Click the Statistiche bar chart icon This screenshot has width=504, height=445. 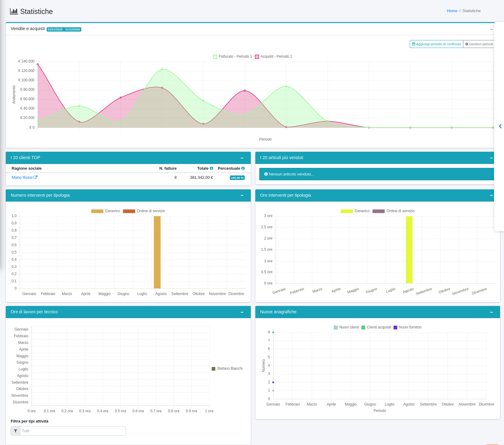tap(14, 12)
